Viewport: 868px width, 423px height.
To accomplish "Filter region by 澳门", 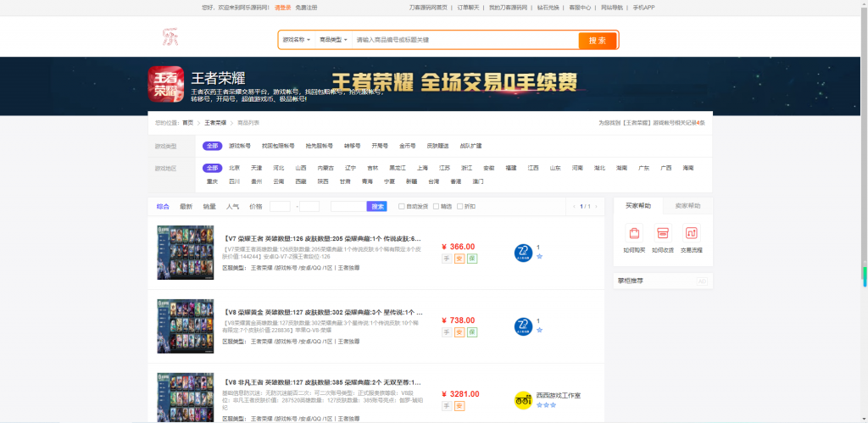I will click(x=478, y=181).
